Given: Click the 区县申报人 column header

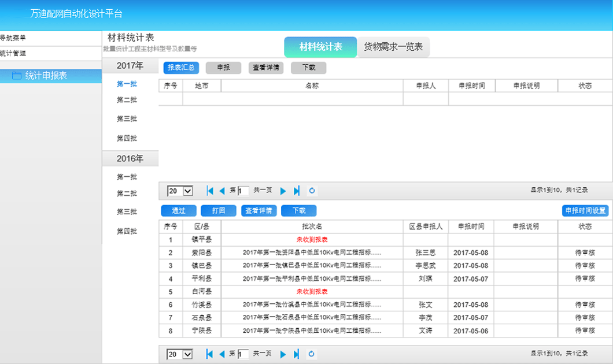Looking at the screenshot, I should point(426,226).
